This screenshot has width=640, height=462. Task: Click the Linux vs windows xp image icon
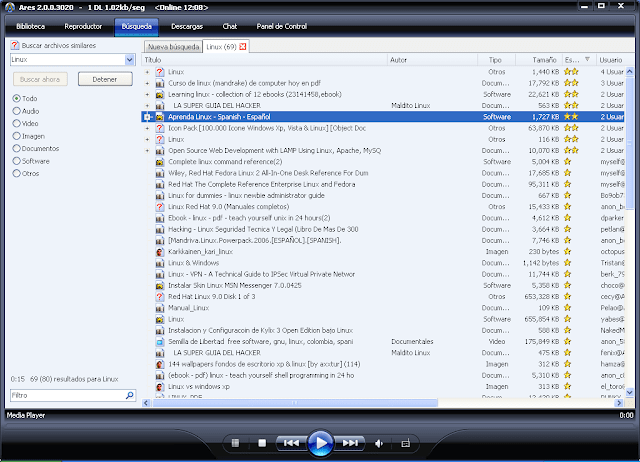coord(160,386)
